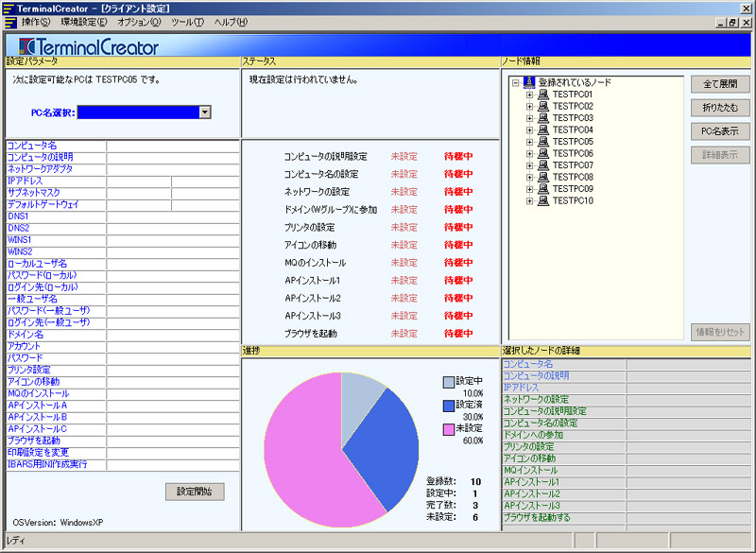Click the レディ status bar text
Image resolution: width=756 pixels, height=553 pixels.
(x=16, y=541)
